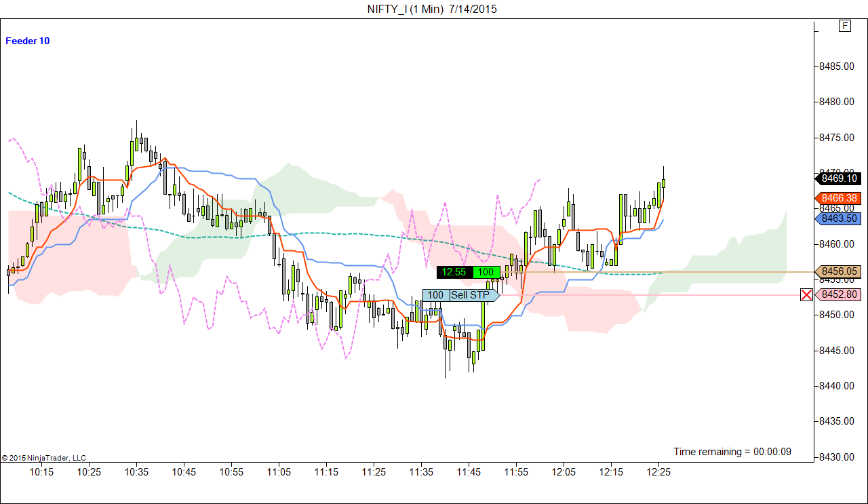Image resolution: width=868 pixels, height=504 pixels.
Task: Click the blue 8463.50 price marker
Action: (837, 218)
